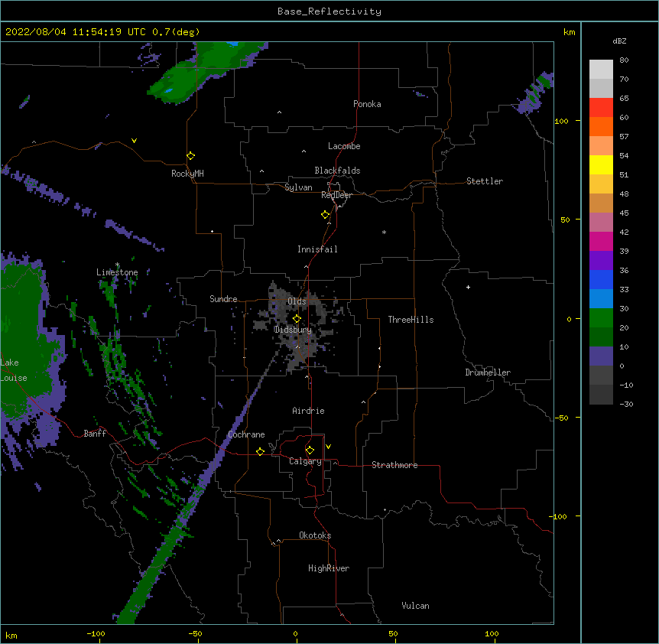This screenshot has height=644, width=659.
Task: Click the Innisfail city label
Action: point(317,249)
